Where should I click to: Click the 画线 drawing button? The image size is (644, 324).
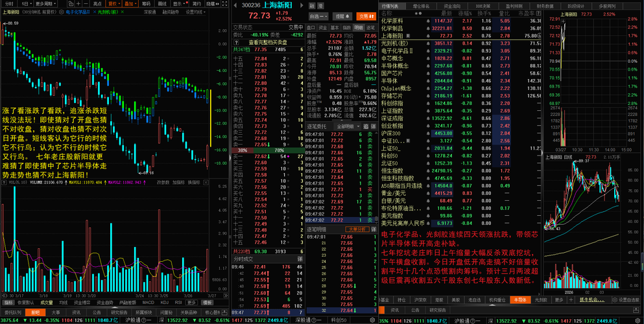click(162, 4)
